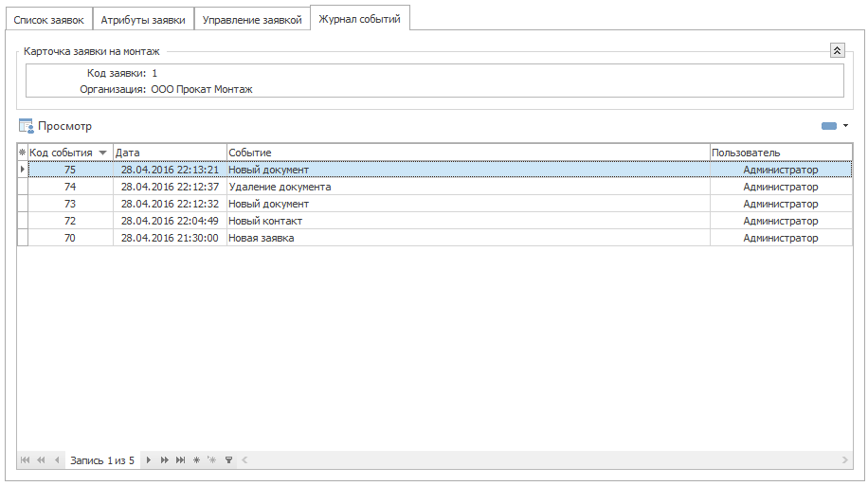Select Новый документ in event 75 row

pyautogui.click(x=468, y=170)
